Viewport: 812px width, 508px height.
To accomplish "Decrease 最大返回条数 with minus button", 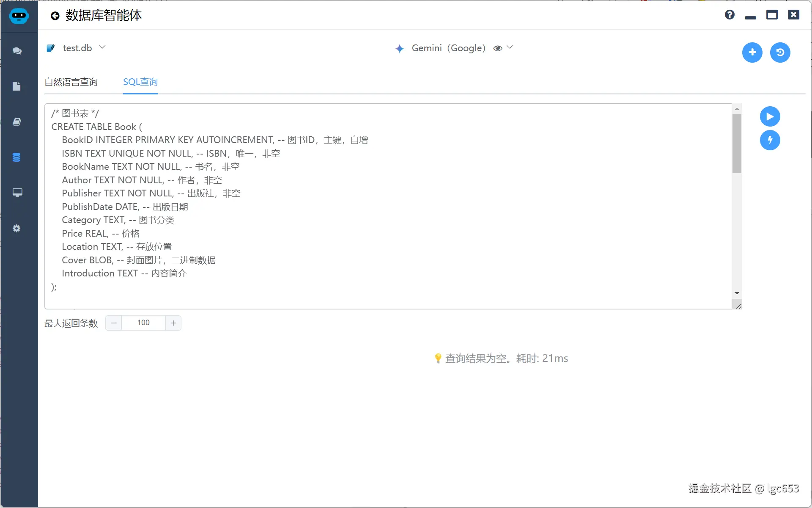I will pyautogui.click(x=114, y=323).
